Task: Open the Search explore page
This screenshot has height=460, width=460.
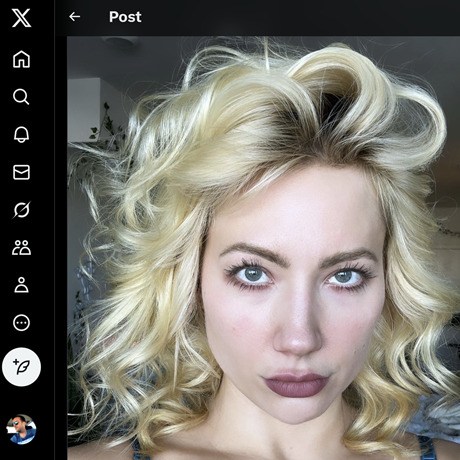Action: [21, 97]
